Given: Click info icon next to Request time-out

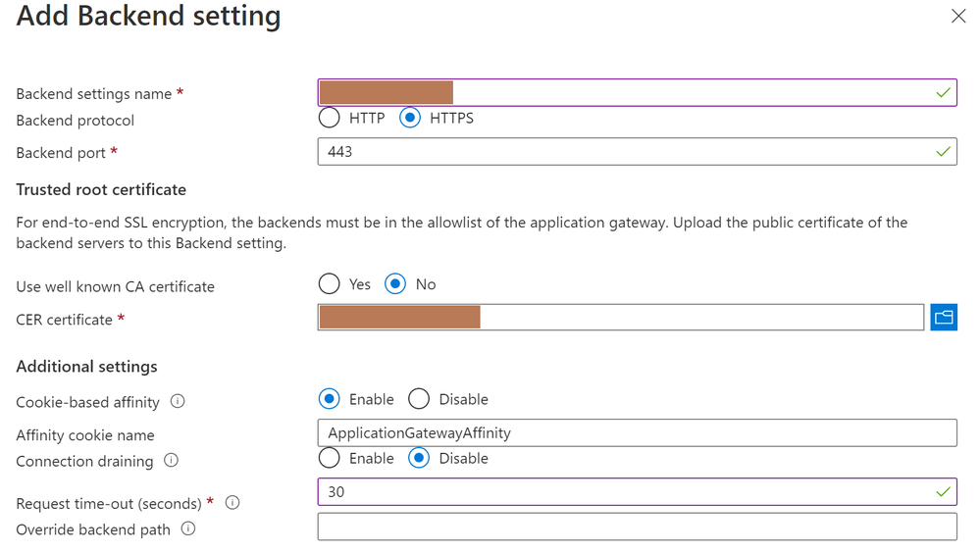Looking at the screenshot, I should point(232,503).
